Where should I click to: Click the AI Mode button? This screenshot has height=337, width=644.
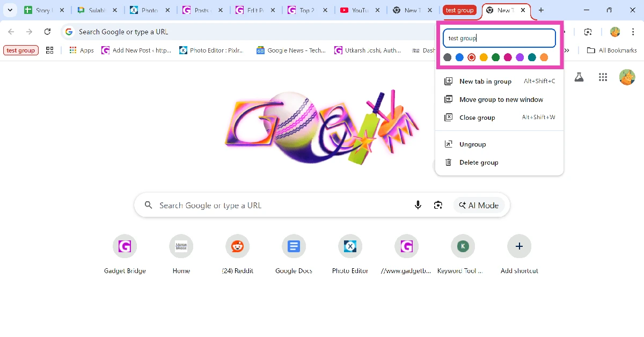click(479, 205)
